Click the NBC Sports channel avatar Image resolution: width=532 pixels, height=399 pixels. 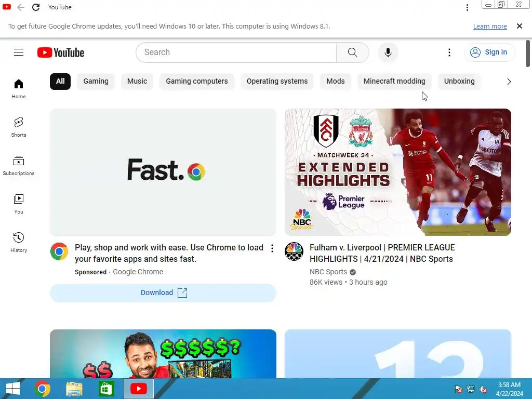coord(294,251)
